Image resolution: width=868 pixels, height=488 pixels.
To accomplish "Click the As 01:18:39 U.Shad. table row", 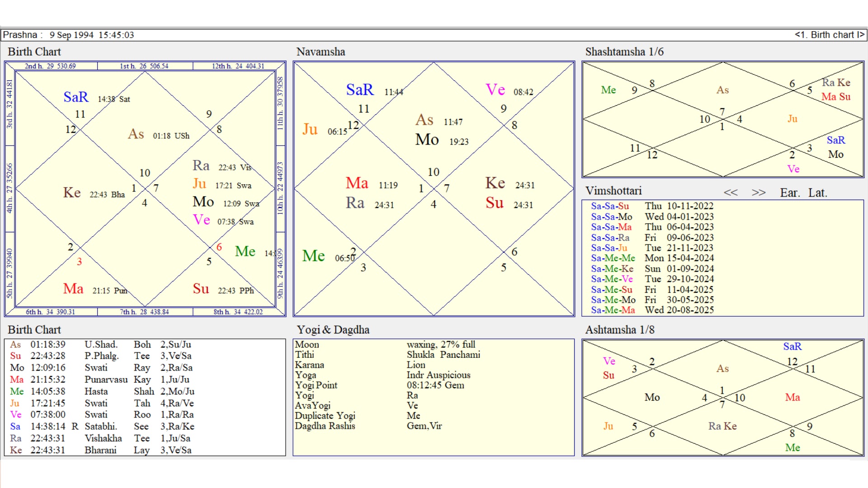I will tap(100, 345).
